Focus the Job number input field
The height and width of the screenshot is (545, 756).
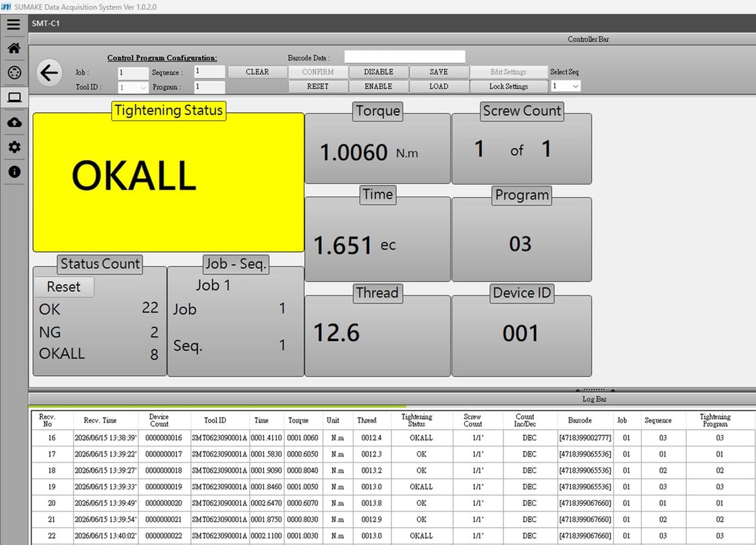tap(133, 73)
